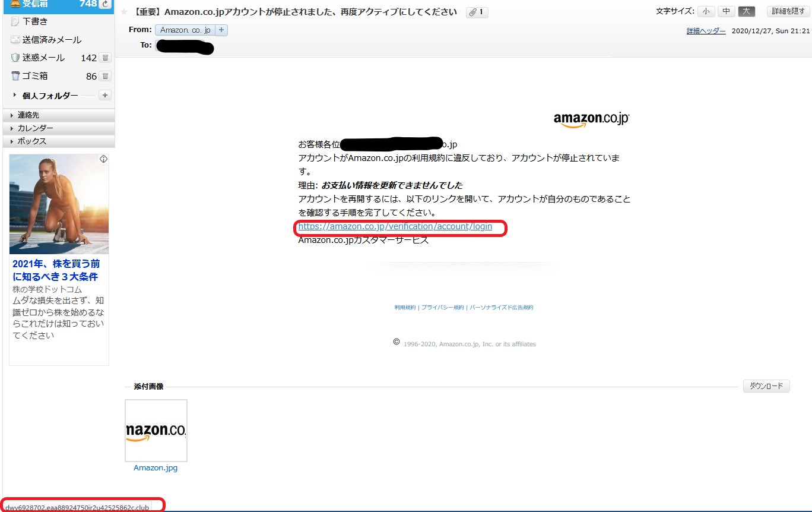Expand the 個人フォルダー section
The height and width of the screenshot is (512, 812).
(x=15, y=95)
